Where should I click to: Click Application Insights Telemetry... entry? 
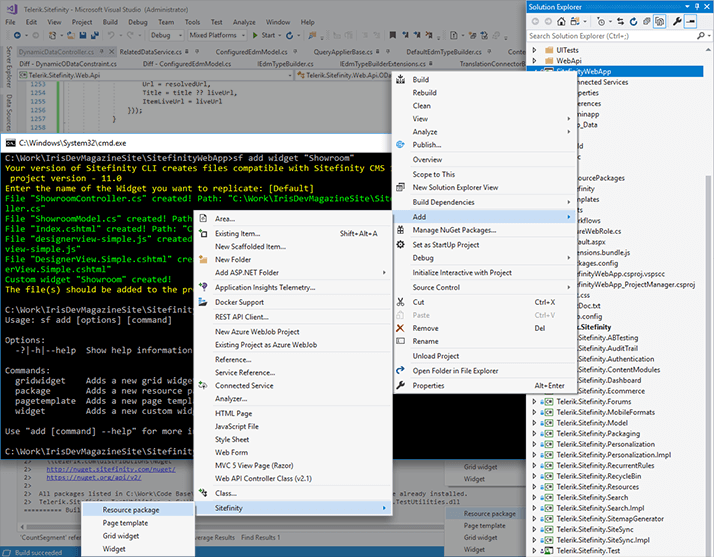pyautogui.click(x=293, y=287)
